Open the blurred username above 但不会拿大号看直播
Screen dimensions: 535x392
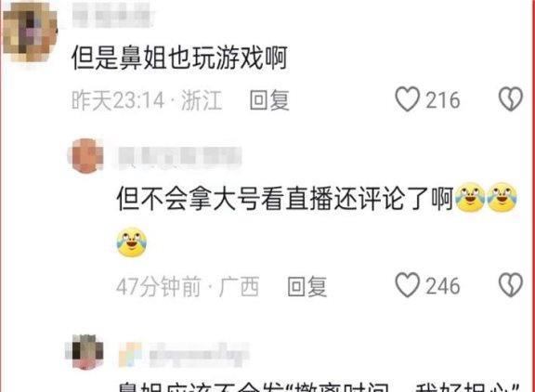tap(179, 157)
